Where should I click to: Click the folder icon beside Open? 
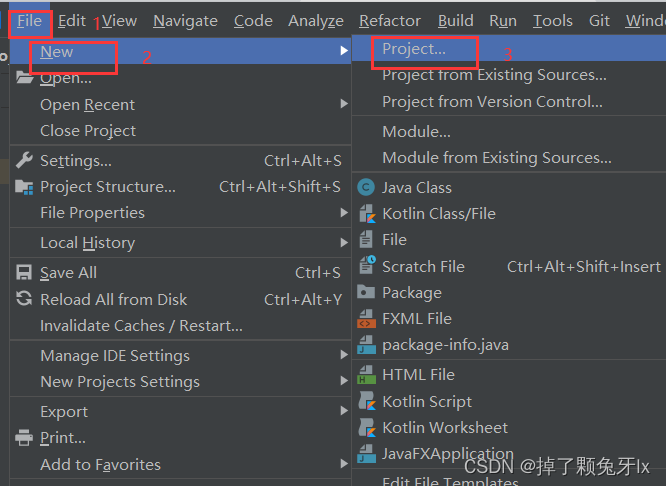point(24,78)
